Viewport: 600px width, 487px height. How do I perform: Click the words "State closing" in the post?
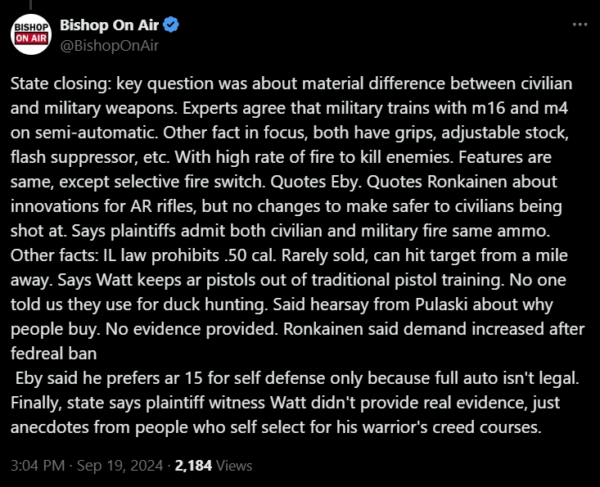click(x=60, y=84)
